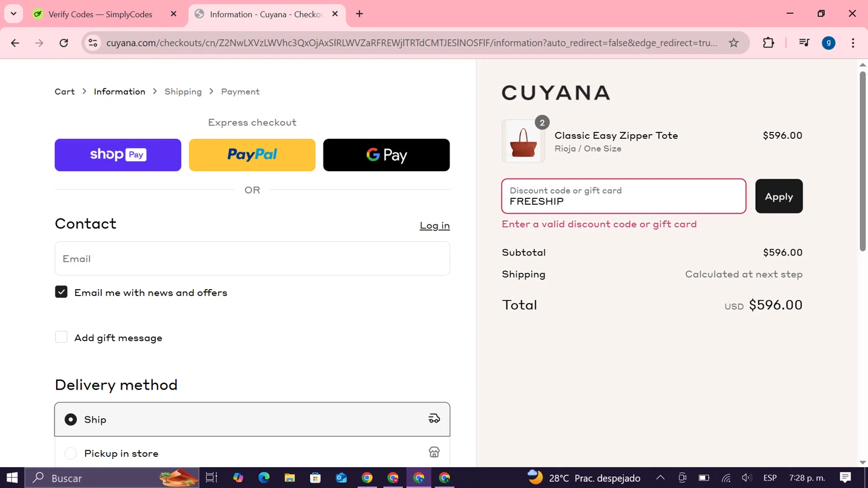Click the USD $596.00 total amount

[x=764, y=305]
